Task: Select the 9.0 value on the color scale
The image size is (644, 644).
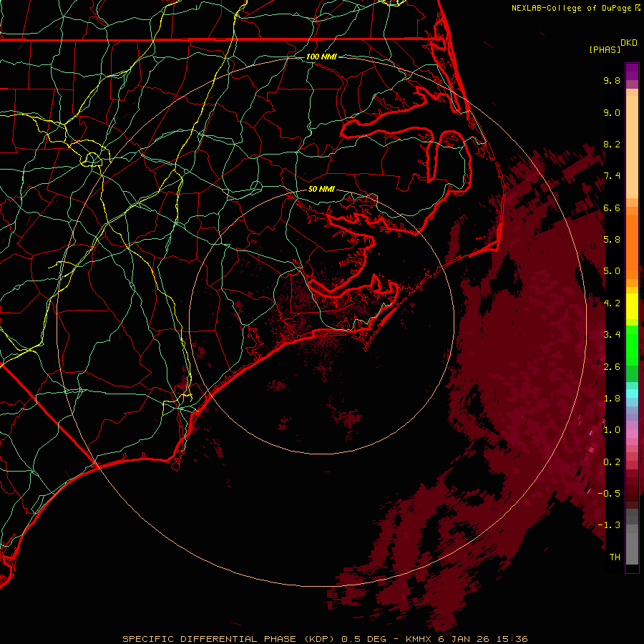Action: coord(612,112)
